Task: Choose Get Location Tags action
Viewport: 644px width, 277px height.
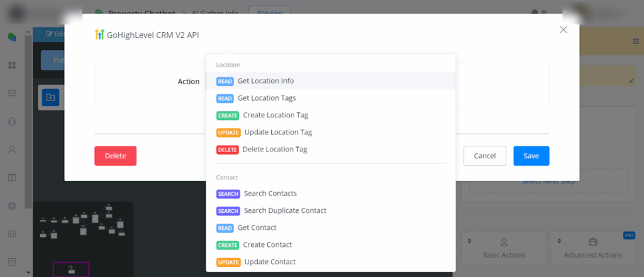Action: click(x=267, y=98)
